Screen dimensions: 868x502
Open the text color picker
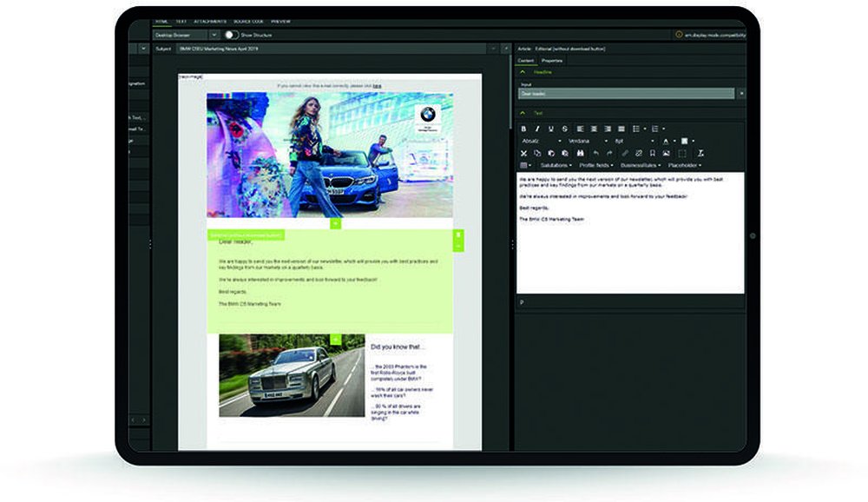(x=668, y=141)
